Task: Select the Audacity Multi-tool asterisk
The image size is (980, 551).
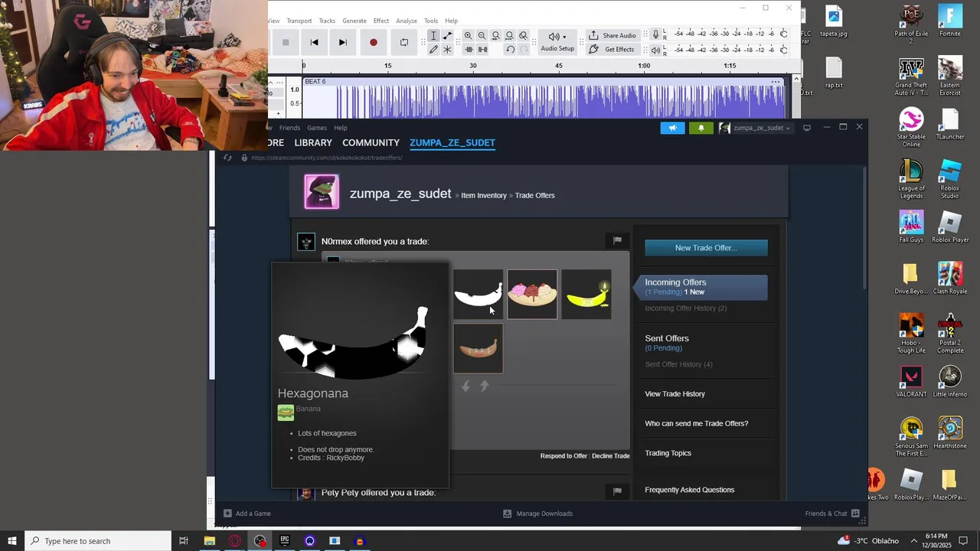Action: (448, 50)
